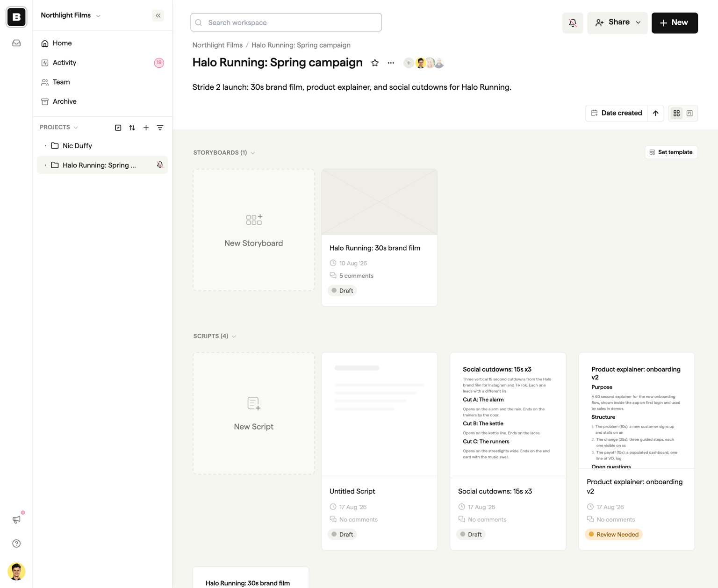
Task: Open the project more options ellipsis
Action: 391,63
